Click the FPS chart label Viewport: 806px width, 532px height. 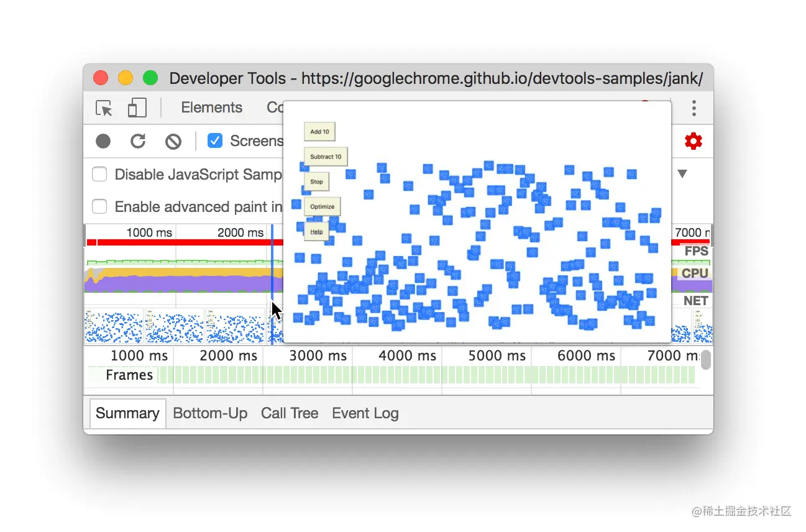tap(696, 251)
